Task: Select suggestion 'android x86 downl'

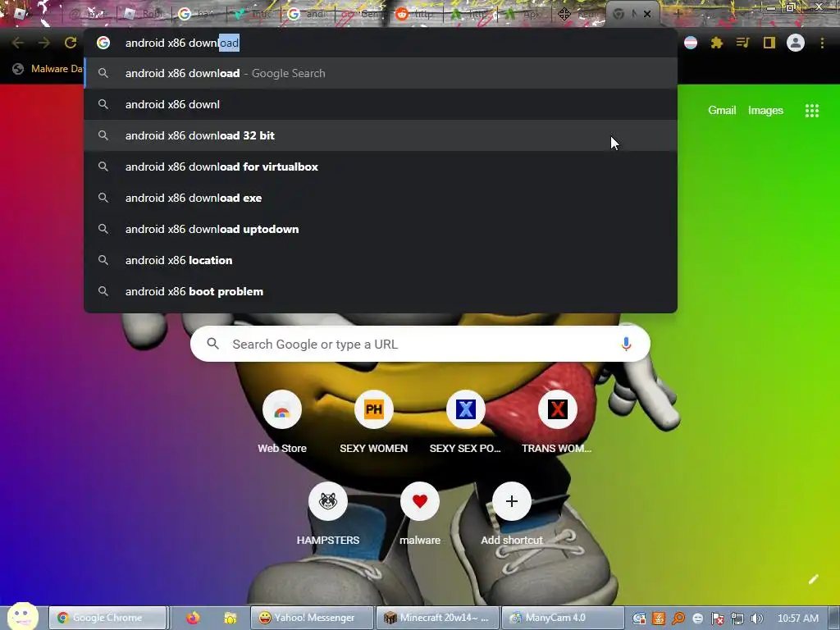Action: click(381, 104)
